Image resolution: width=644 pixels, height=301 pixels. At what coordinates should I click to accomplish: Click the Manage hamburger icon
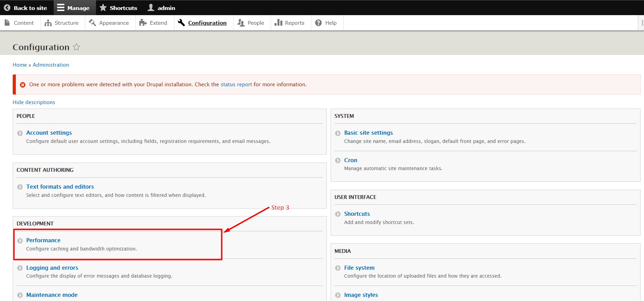click(x=61, y=8)
